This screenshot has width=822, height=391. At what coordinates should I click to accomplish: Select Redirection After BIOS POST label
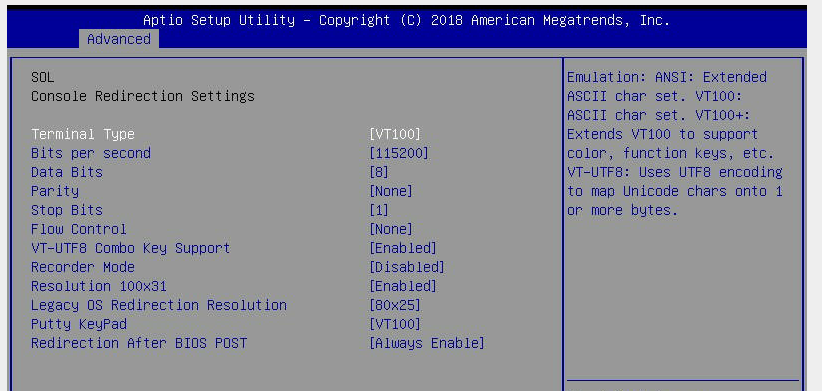[x=139, y=343]
